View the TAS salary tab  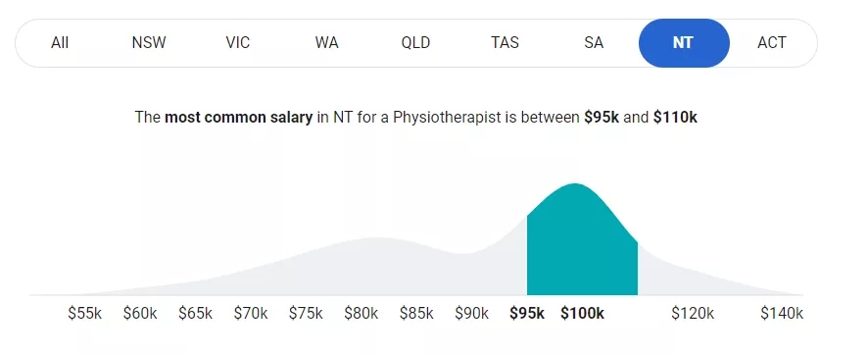pos(505,43)
